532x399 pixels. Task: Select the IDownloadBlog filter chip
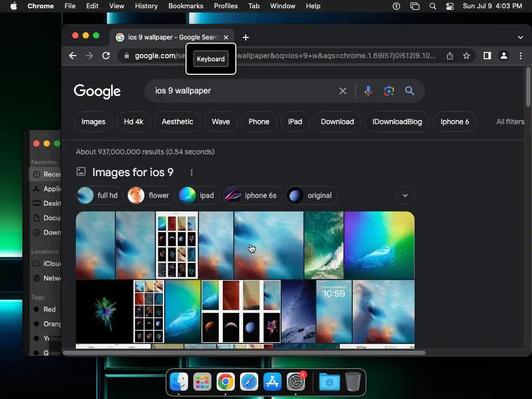[x=397, y=122]
